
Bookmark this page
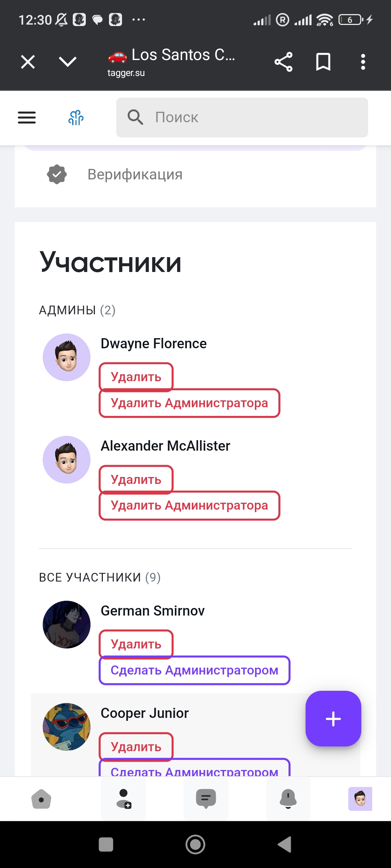(x=323, y=62)
